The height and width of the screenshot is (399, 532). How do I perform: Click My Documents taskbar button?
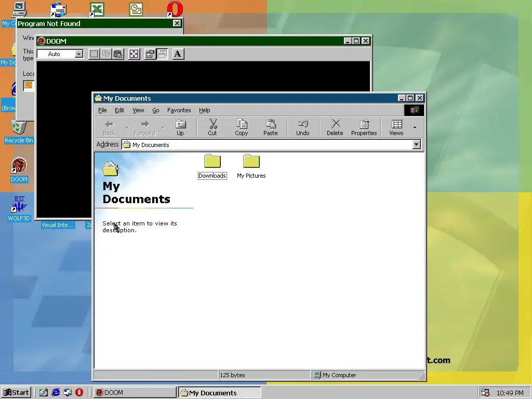[x=220, y=393]
